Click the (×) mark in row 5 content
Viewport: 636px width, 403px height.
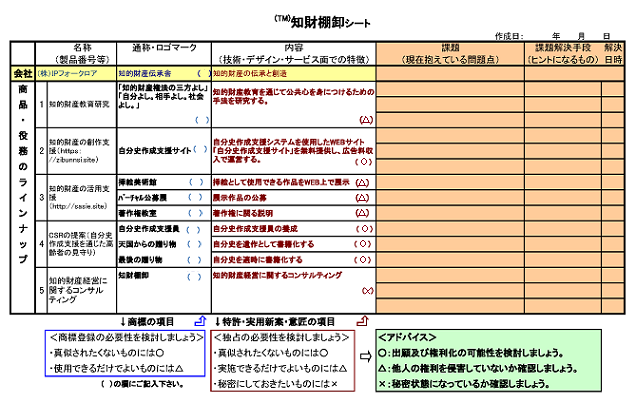click(x=367, y=291)
